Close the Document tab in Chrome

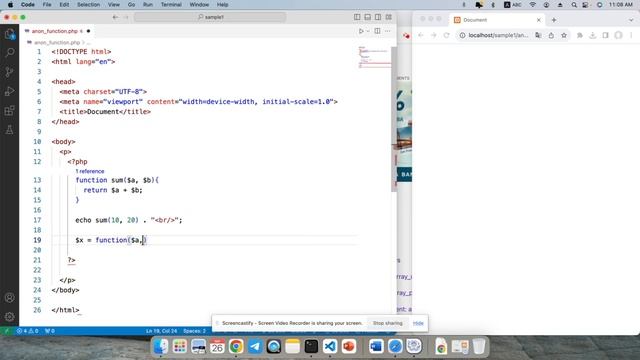(x=539, y=20)
